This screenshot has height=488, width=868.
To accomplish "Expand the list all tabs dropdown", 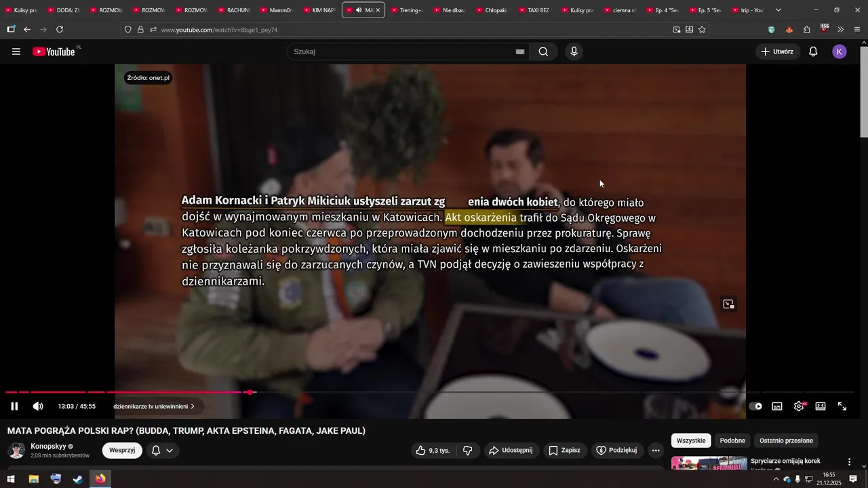I will tap(778, 10).
